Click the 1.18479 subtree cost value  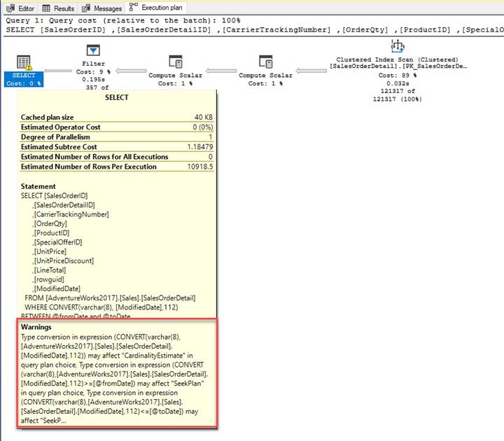pos(200,147)
